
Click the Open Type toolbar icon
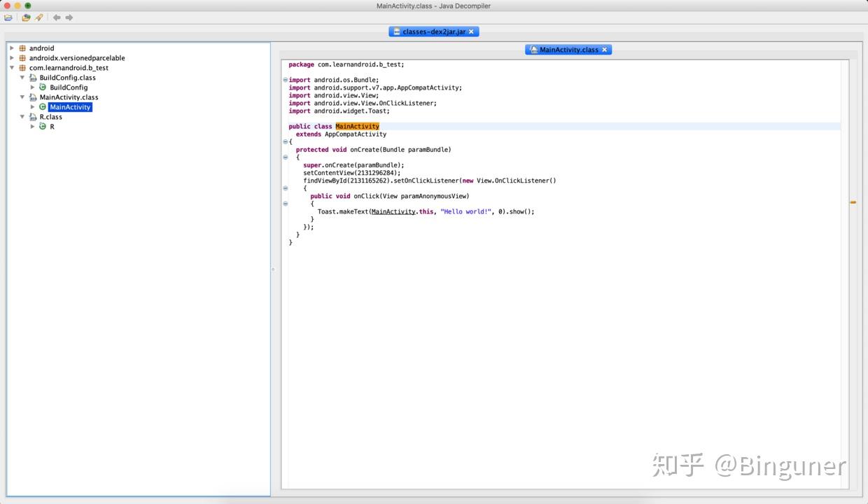pyautogui.click(x=26, y=17)
